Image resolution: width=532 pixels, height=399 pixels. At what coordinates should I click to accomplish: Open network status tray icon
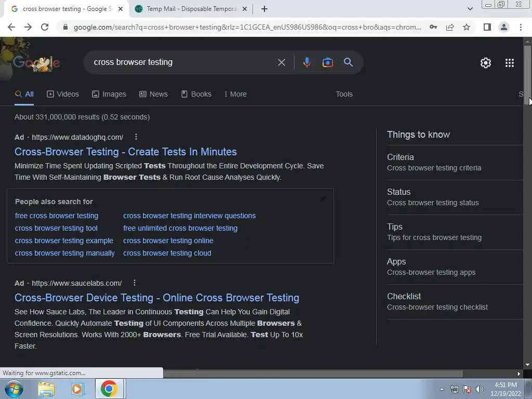[x=454, y=389]
